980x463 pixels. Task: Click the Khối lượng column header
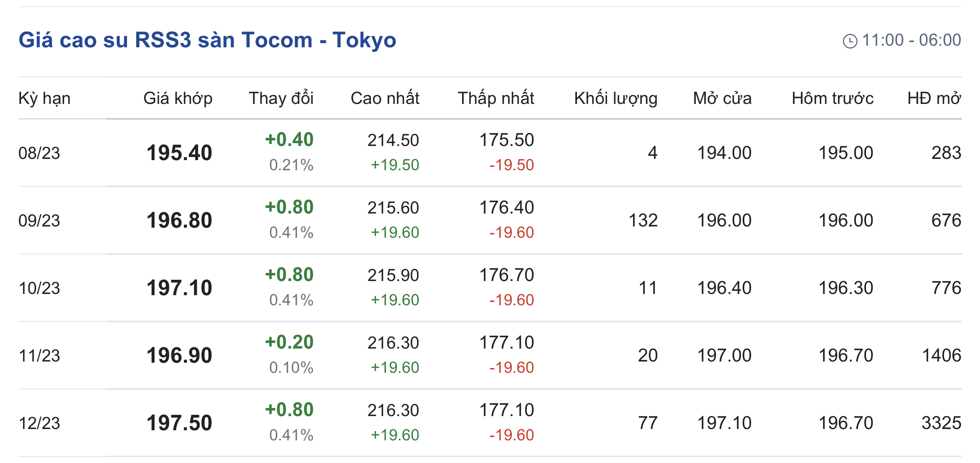click(615, 98)
